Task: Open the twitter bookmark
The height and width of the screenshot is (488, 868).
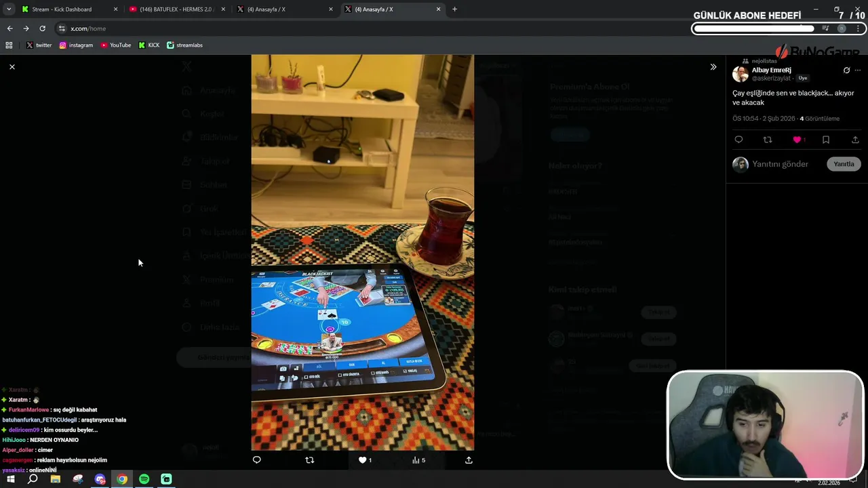Action: [39, 45]
